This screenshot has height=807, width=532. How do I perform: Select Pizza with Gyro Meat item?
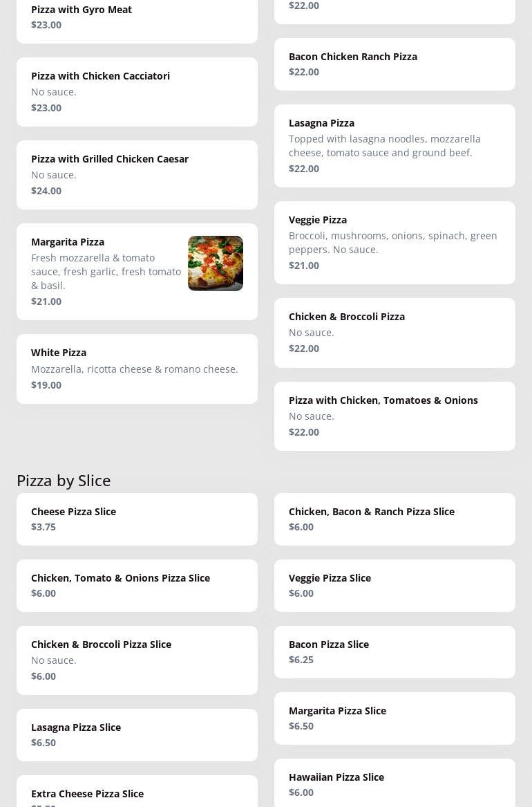coord(137,17)
